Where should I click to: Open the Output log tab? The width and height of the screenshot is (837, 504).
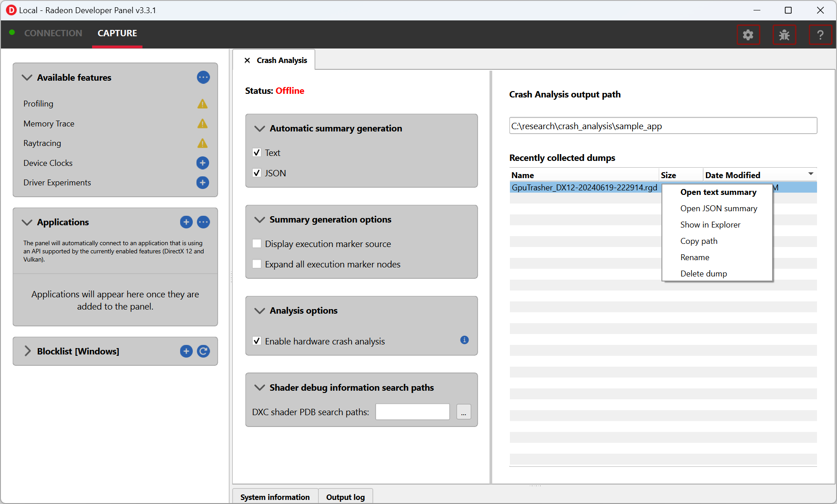click(345, 497)
